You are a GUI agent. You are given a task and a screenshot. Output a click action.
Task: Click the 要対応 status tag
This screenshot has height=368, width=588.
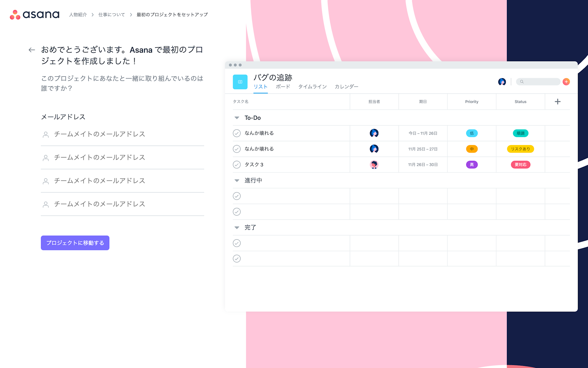(520, 165)
